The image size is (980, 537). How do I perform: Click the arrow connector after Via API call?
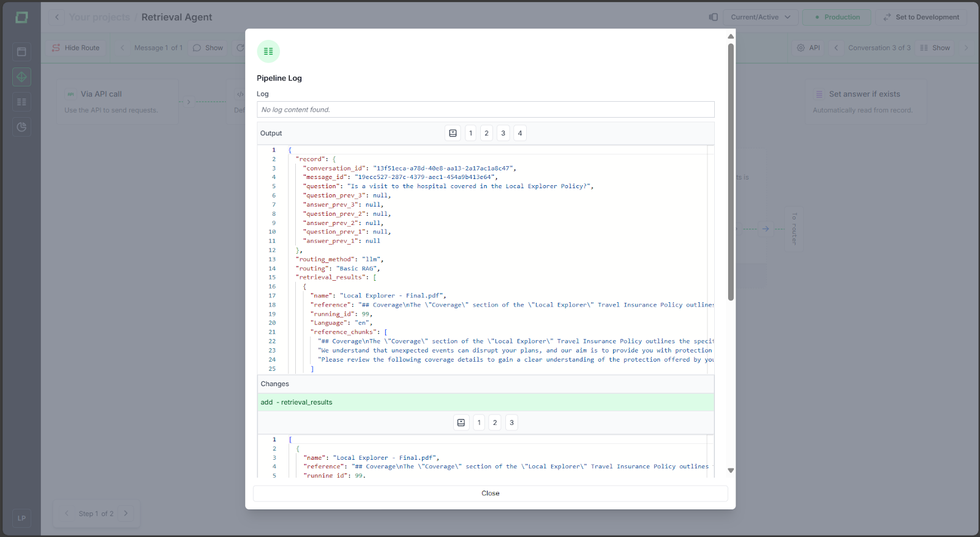point(189,102)
